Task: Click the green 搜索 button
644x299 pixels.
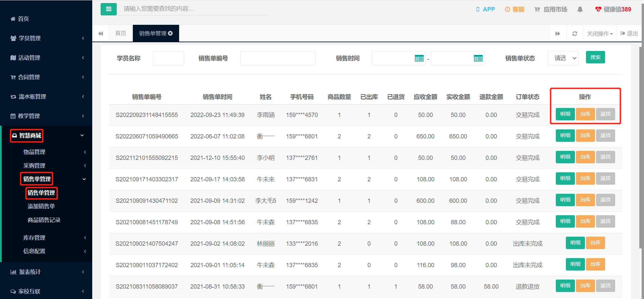Action: click(x=595, y=57)
